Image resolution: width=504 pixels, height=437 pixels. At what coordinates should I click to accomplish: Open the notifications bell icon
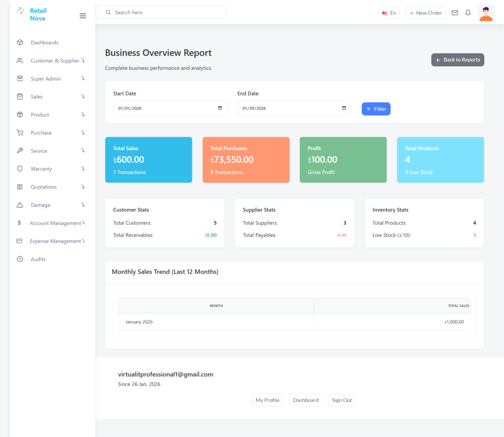click(x=468, y=13)
